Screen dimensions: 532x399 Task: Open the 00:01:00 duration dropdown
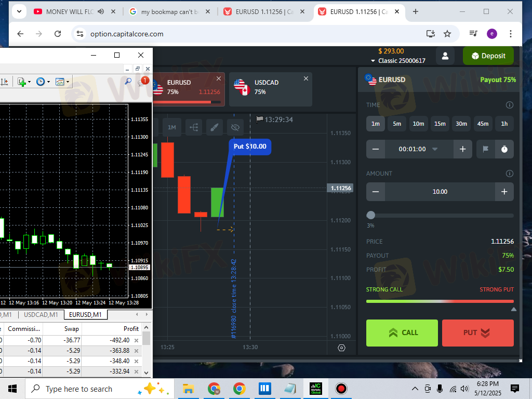(419, 149)
